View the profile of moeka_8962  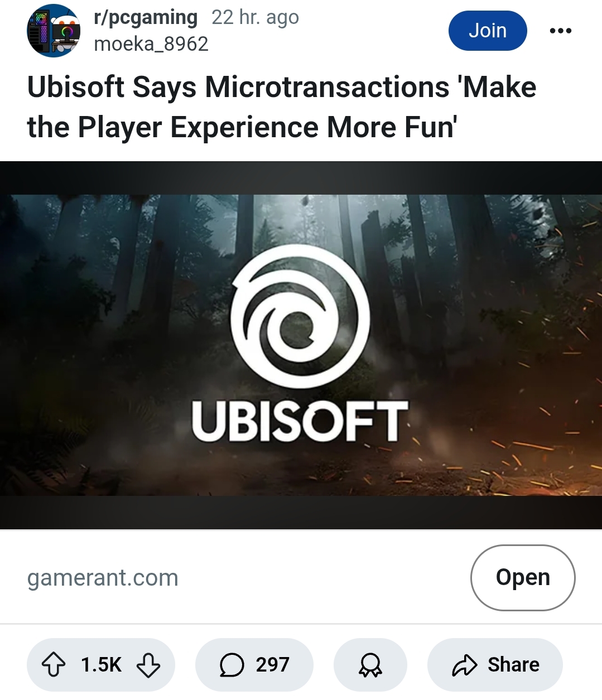(x=151, y=44)
